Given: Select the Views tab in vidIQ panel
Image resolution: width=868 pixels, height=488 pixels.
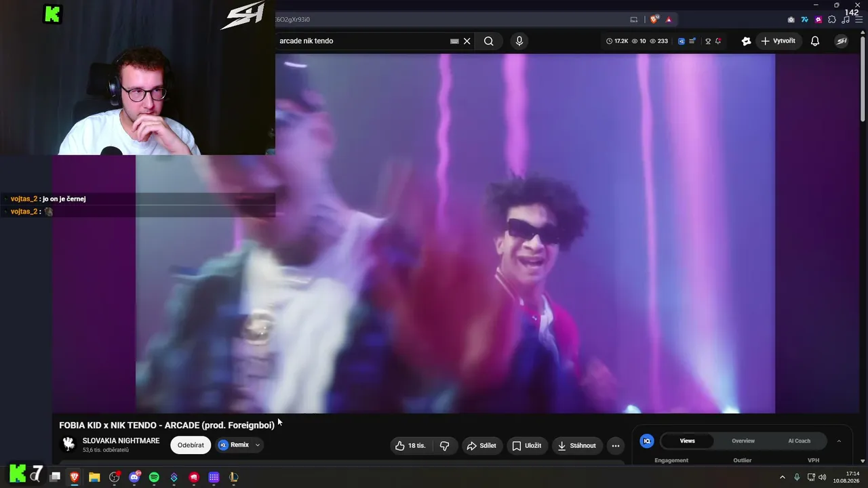Looking at the screenshot, I should click(688, 441).
